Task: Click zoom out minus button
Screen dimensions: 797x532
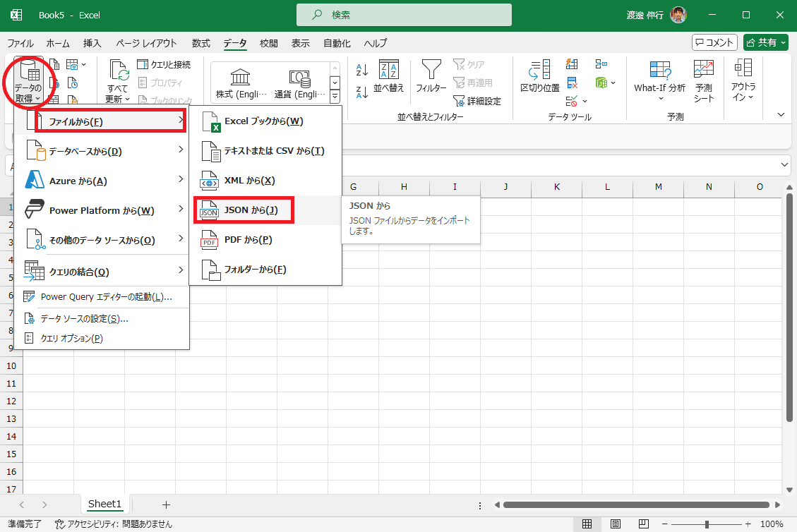Action: pyautogui.click(x=664, y=524)
